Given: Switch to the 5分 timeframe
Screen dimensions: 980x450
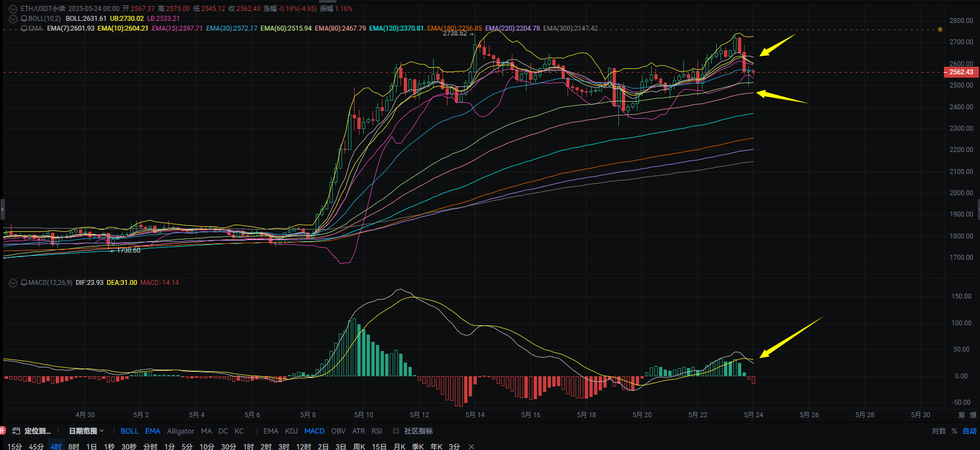Looking at the screenshot, I should pos(187,447).
